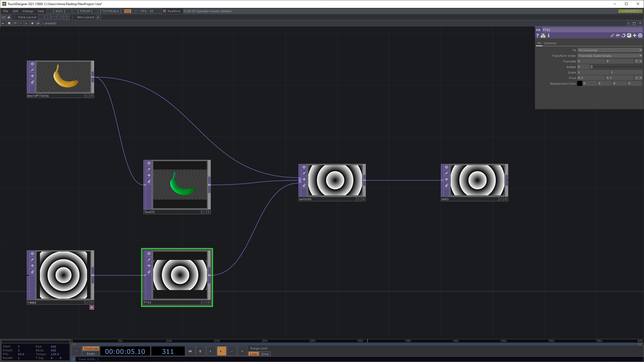Open Python help for fit1 operator
644x362 pixels.
tap(543, 36)
